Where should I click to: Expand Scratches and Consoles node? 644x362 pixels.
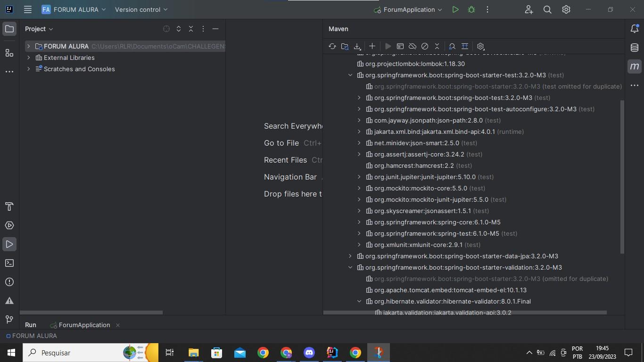point(28,69)
